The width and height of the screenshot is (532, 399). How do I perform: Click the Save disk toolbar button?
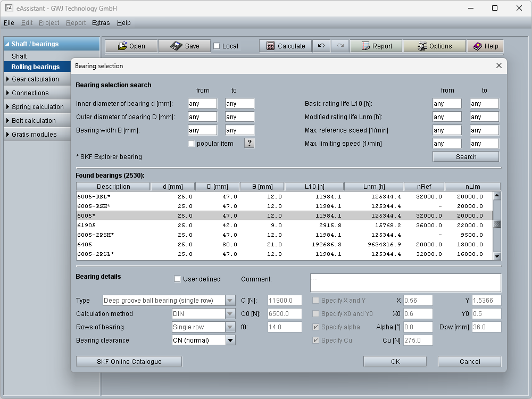[185, 46]
